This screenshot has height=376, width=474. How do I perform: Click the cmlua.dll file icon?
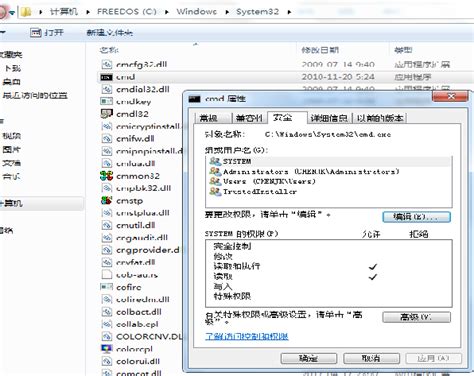106,163
